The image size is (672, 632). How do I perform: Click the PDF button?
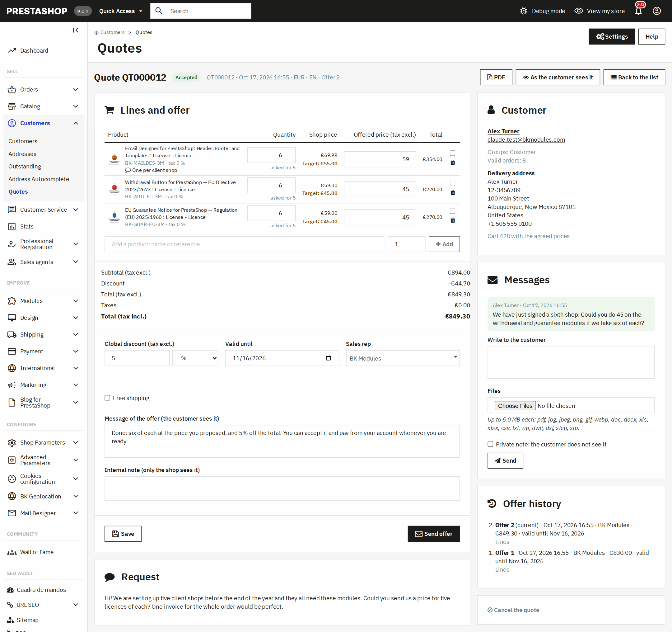[x=496, y=77]
